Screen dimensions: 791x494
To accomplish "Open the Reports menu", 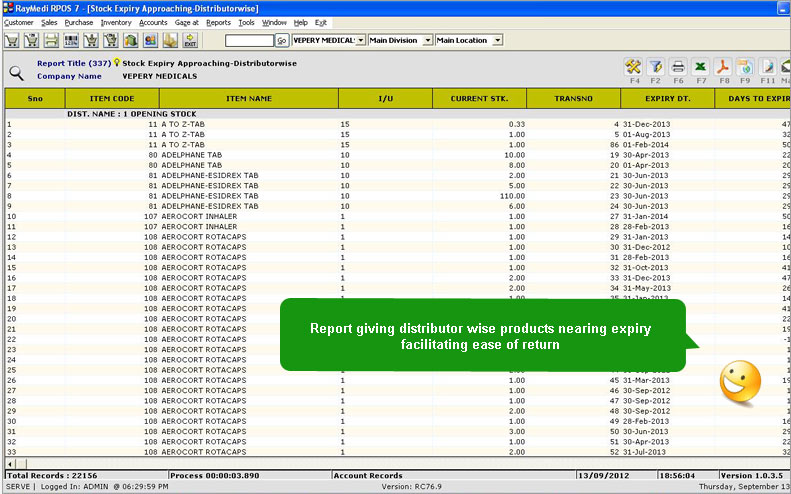I will pyautogui.click(x=218, y=23).
